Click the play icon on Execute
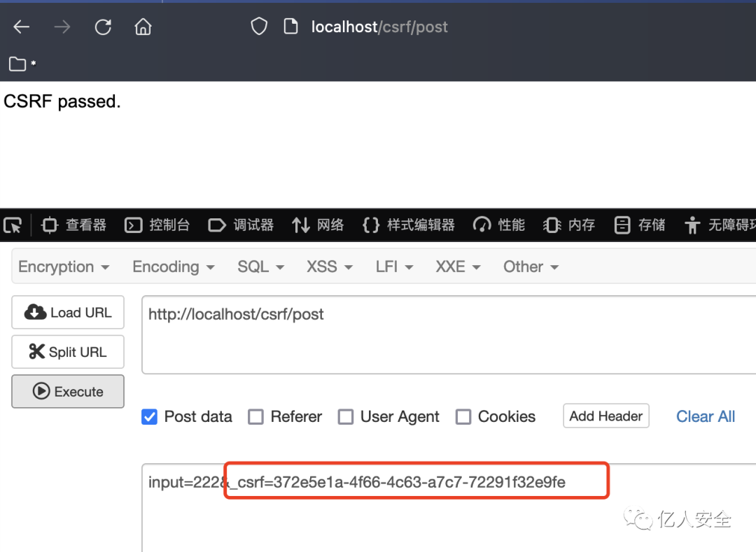Image resolution: width=756 pixels, height=552 pixels. [x=41, y=390]
